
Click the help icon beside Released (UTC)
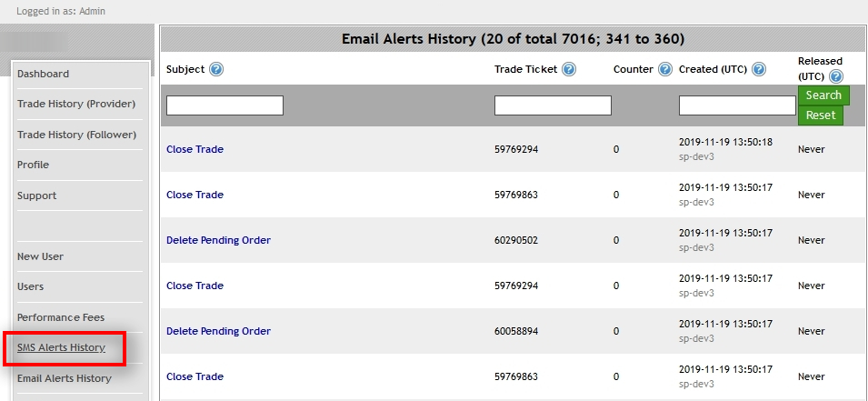836,77
